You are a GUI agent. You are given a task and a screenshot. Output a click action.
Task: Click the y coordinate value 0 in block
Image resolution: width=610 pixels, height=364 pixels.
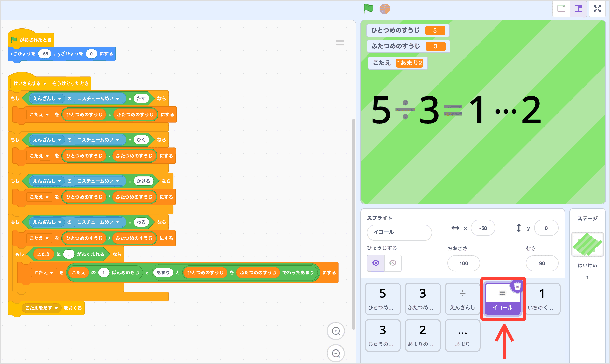coord(91,54)
